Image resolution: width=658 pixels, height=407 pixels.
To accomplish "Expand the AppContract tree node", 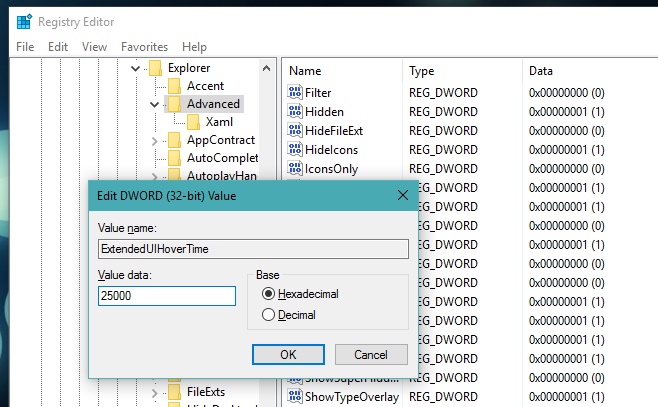I will pyautogui.click(x=154, y=141).
